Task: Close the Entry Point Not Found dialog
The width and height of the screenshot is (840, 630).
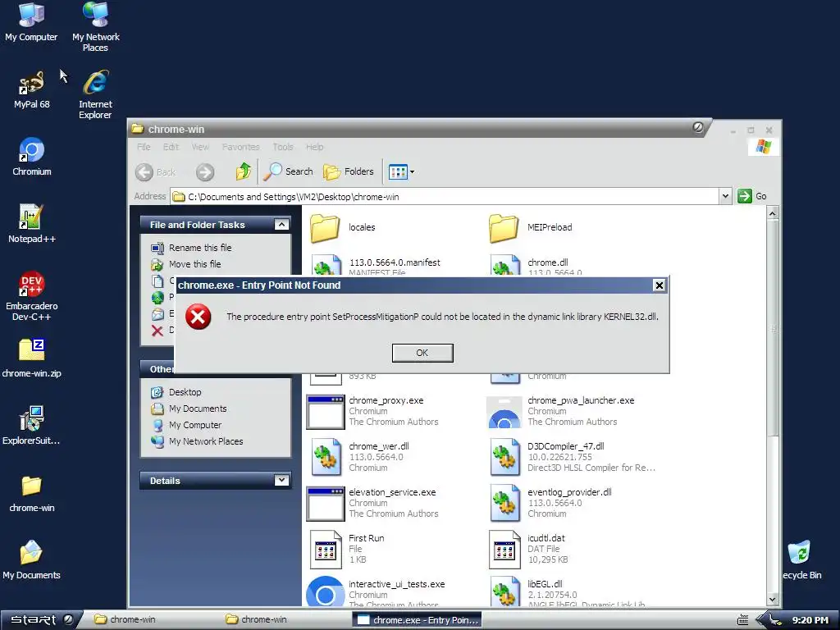Action: point(660,285)
